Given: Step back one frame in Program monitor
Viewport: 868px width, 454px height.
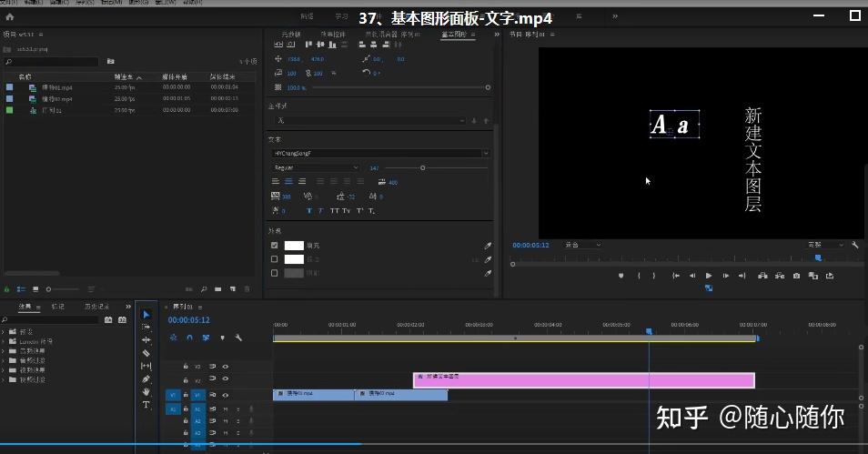Looking at the screenshot, I should coord(692,275).
